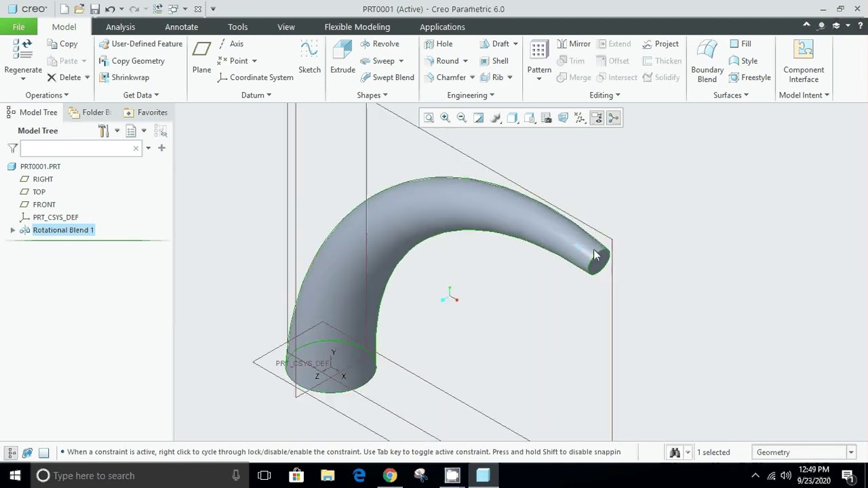868x488 pixels.
Task: Open the Applications tab
Action: 442,27
